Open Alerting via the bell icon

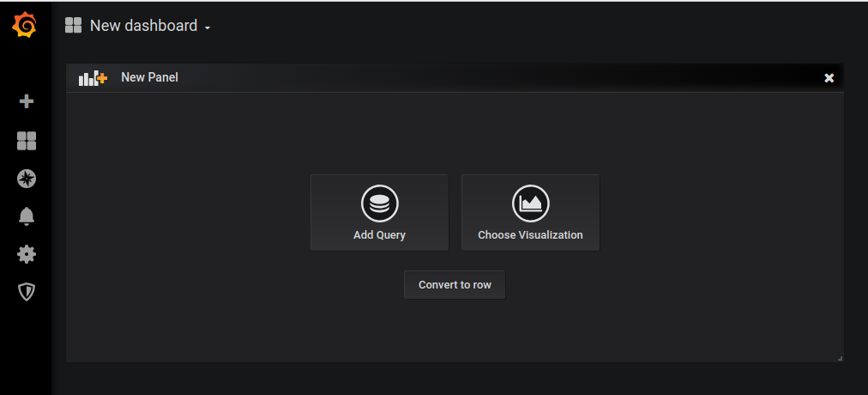(27, 216)
